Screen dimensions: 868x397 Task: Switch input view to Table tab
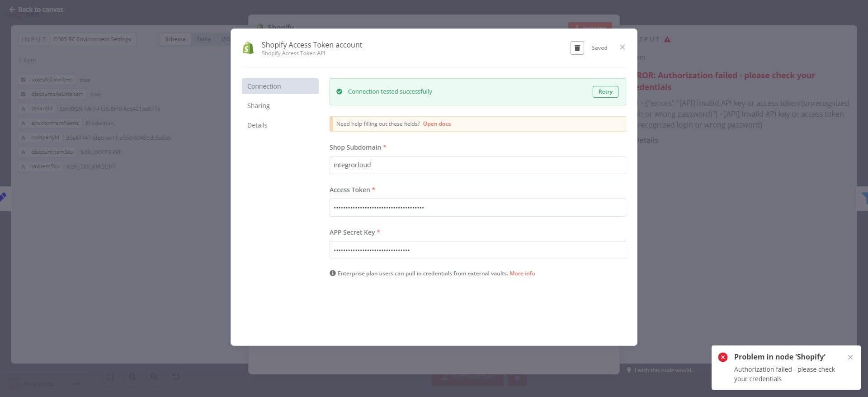(203, 39)
